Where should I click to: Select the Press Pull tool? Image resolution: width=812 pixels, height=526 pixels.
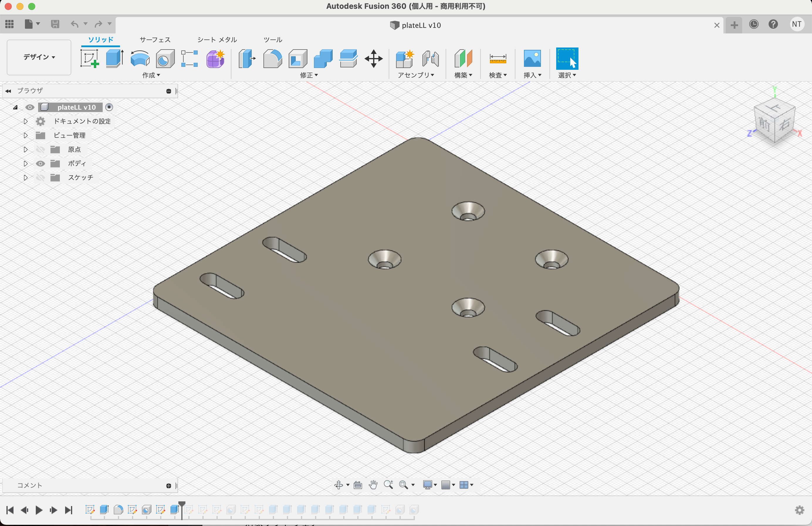click(247, 59)
